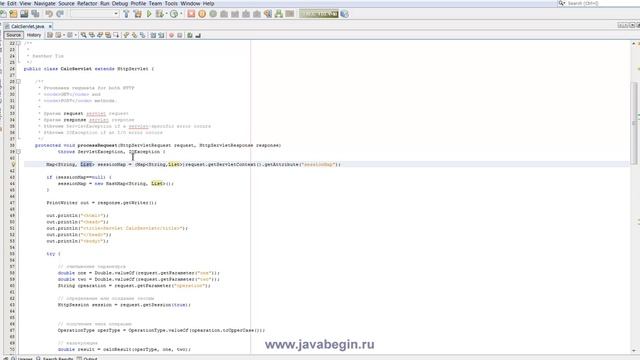Open the View menu
The width and height of the screenshot is (640, 360).
tap(25, 3)
